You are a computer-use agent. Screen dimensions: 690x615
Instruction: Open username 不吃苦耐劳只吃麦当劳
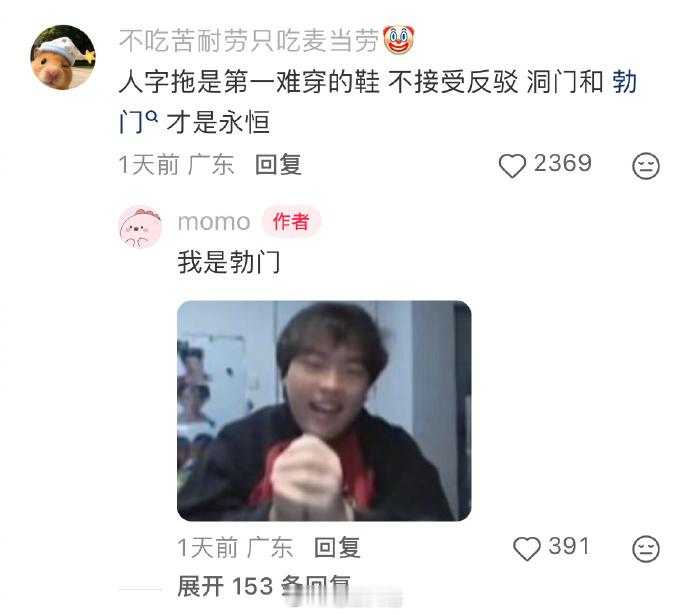coord(249,40)
